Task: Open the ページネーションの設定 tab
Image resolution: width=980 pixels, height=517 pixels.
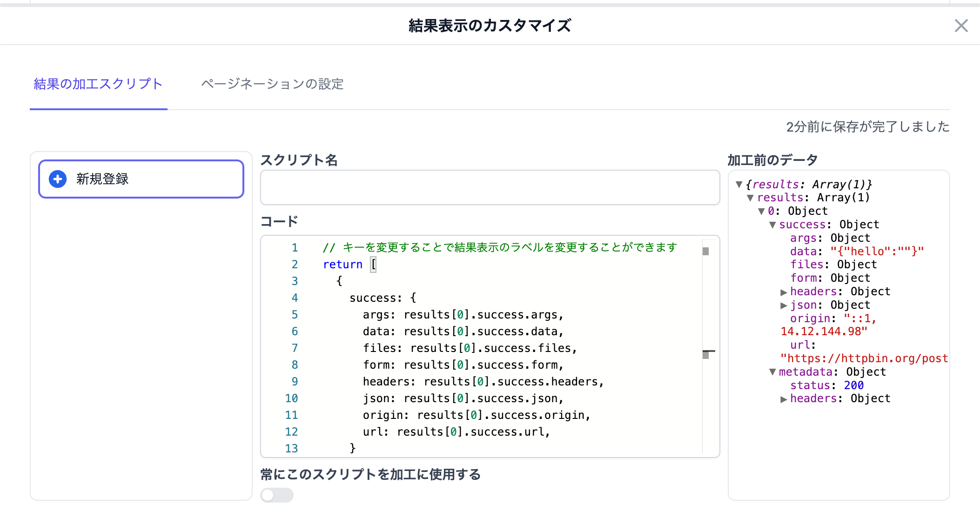Action: (272, 84)
